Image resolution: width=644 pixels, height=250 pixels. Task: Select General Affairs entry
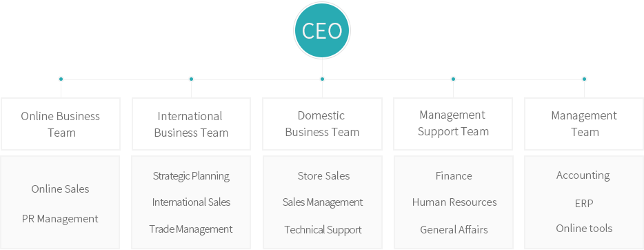(x=454, y=230)
